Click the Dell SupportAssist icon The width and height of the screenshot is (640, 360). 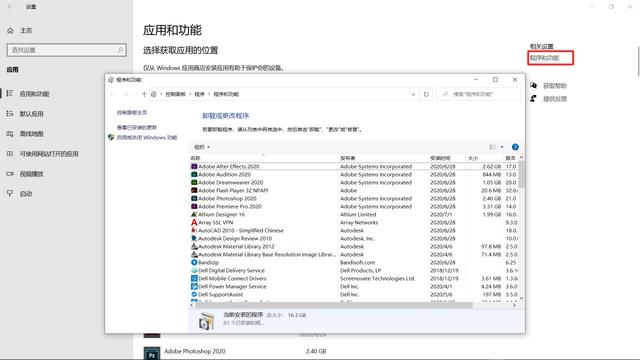[194, 294]
